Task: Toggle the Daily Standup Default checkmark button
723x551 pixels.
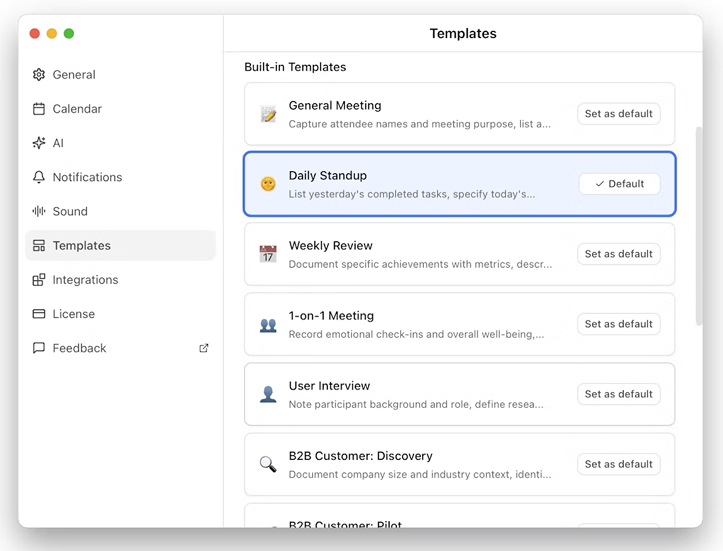Action: click(619, 184)
